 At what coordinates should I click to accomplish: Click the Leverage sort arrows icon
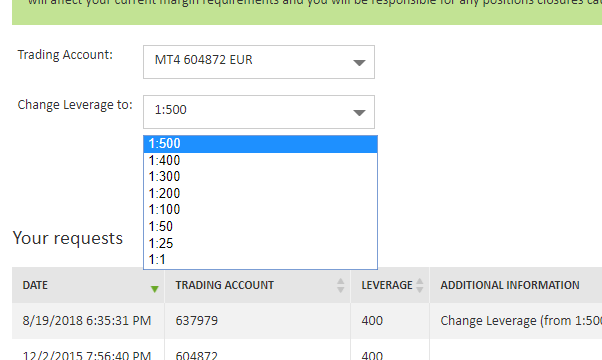pyautogui.click(x=420, y=286)
